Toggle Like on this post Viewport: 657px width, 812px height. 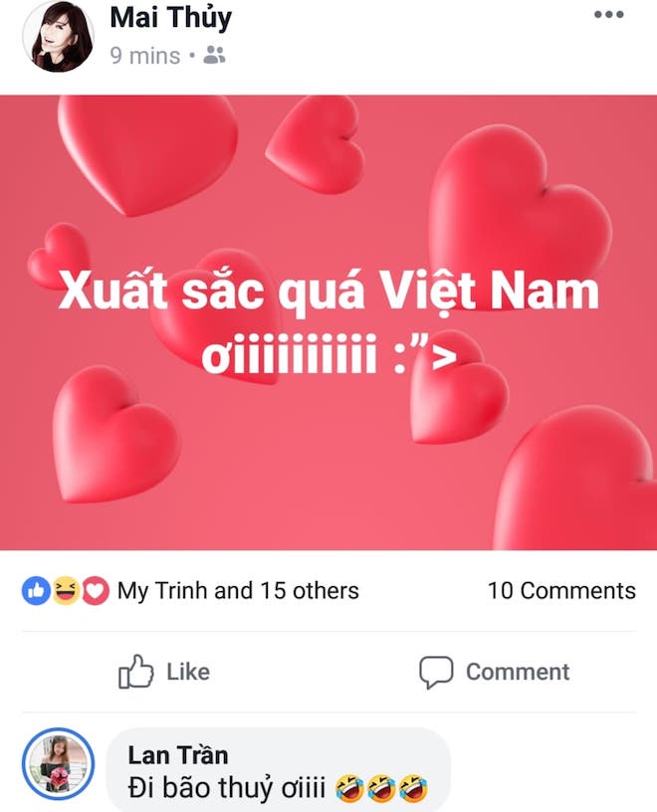(164, 672)
